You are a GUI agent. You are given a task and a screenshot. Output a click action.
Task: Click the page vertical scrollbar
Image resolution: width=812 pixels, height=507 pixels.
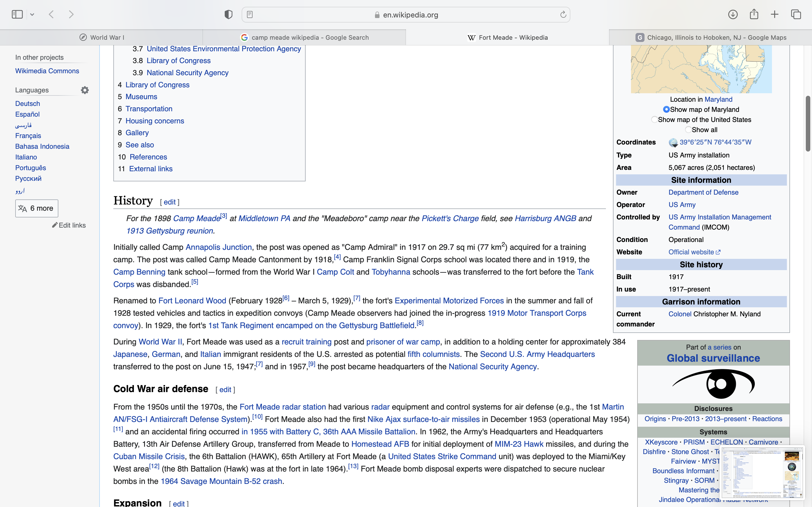click(808, 124)
